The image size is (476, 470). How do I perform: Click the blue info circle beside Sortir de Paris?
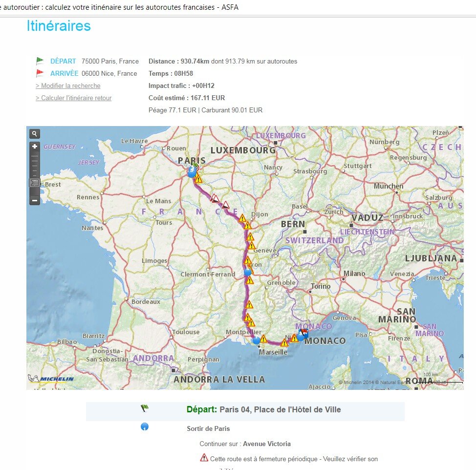point(145,427)
